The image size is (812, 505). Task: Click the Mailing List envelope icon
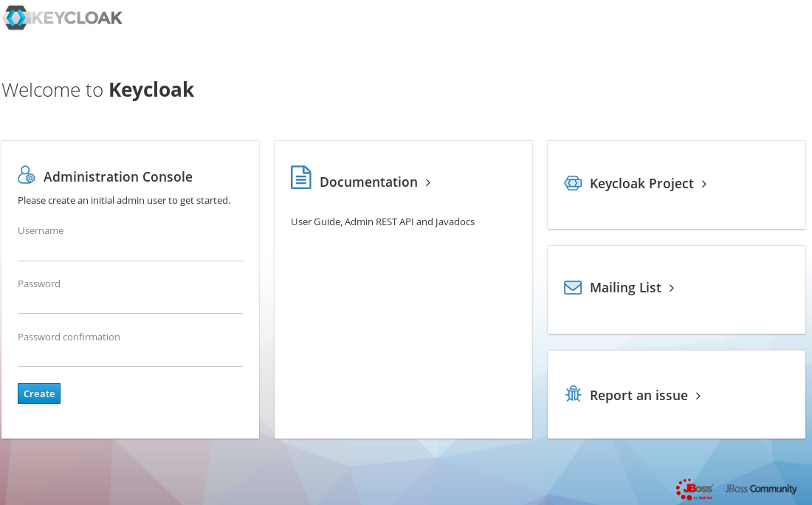(x=573, y=287)
